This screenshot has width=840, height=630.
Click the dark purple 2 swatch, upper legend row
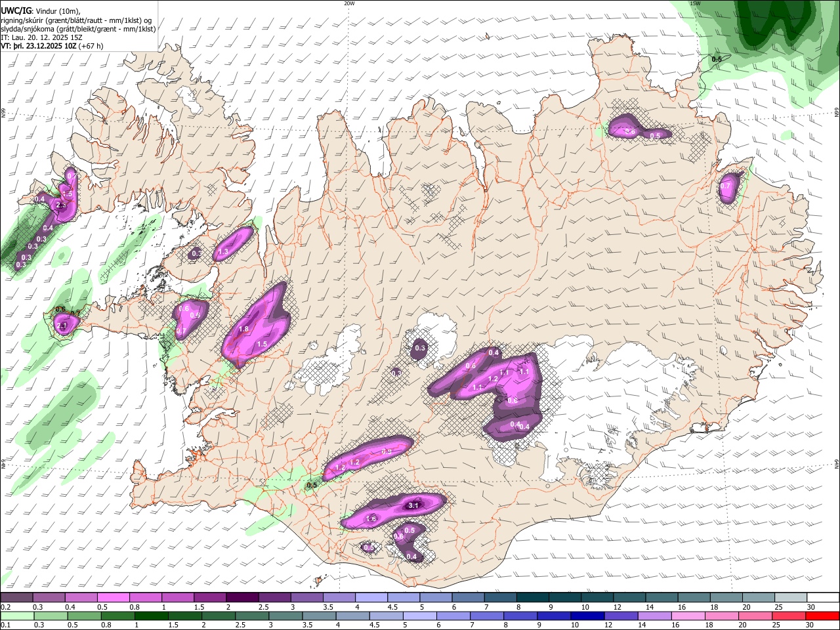pos(242,597)
